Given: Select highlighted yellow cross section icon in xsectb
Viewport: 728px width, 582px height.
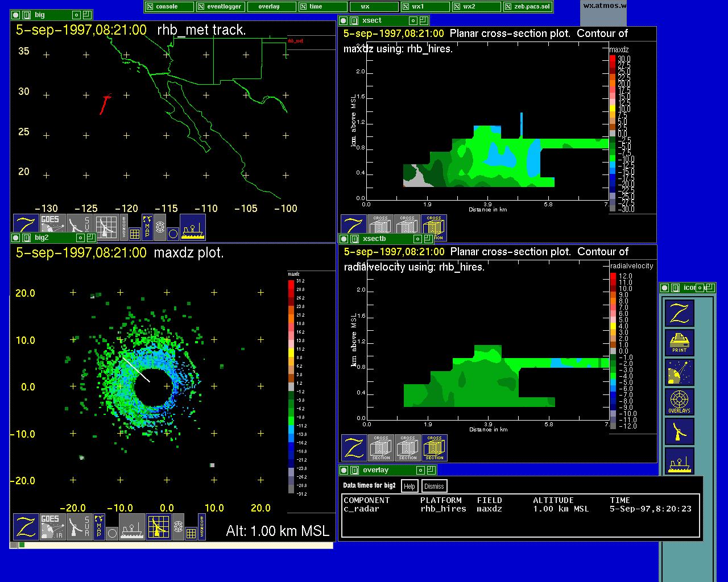Looking at the screenshot, I should (x=434, y=448).
